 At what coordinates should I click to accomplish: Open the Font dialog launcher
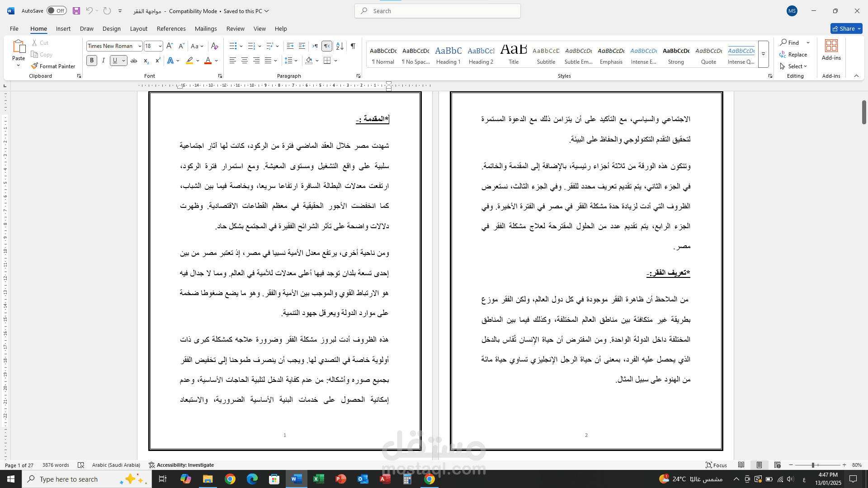click(220, 76)
